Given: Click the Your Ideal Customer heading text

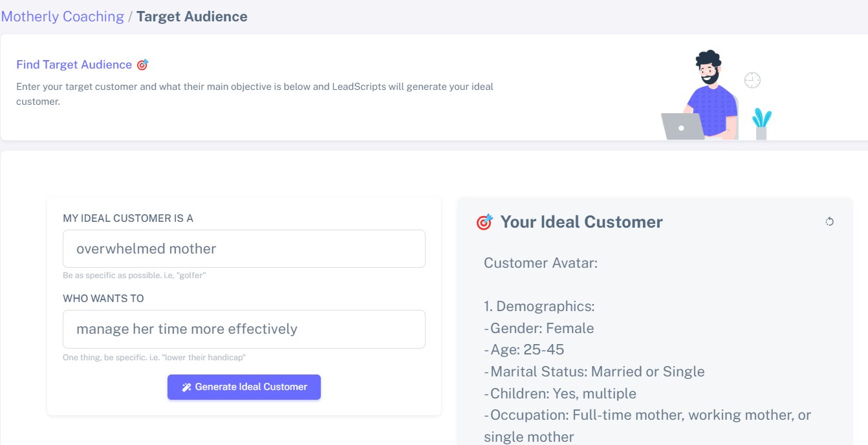Looking at the screenshot, I should click(x=581, y=222).
